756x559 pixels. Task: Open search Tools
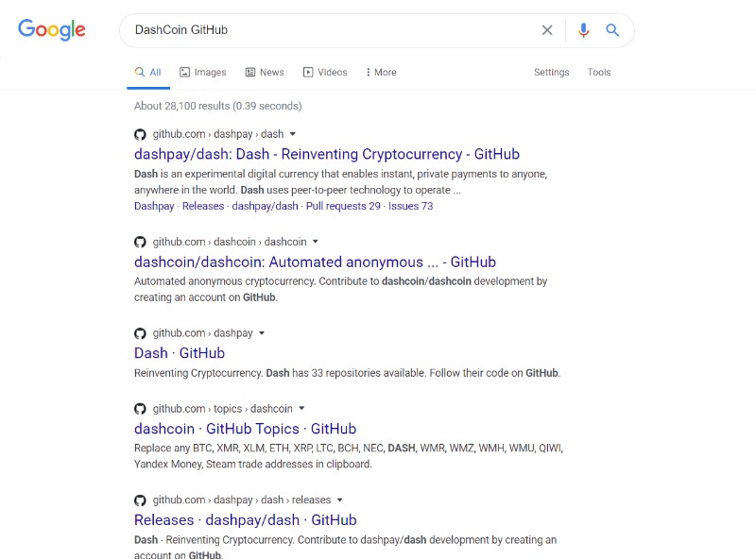point(599,73)
